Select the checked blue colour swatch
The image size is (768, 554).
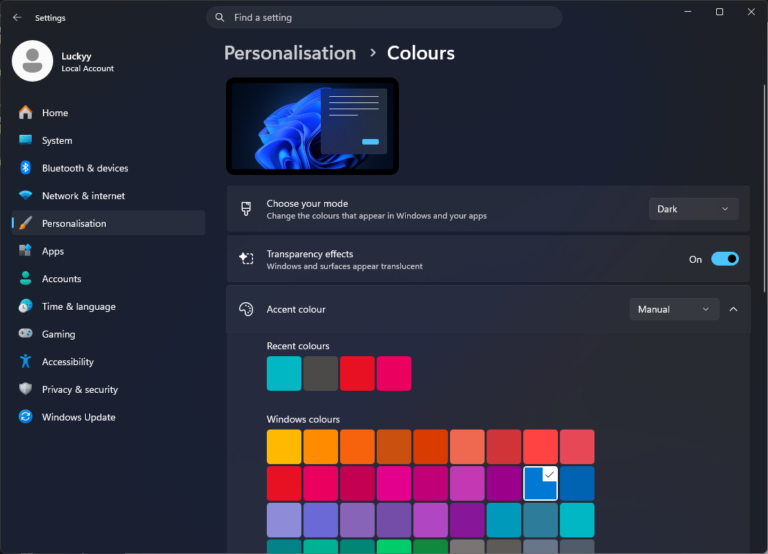(540, 483)
